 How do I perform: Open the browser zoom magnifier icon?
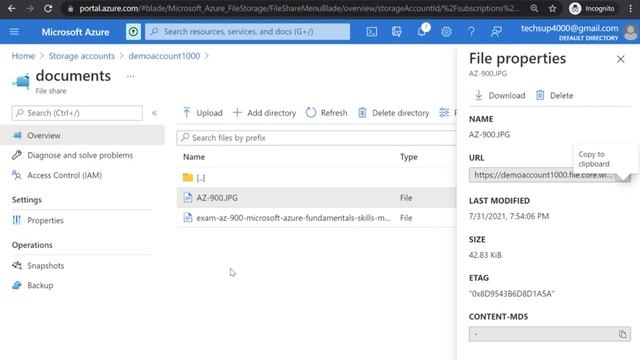pyautogui.click(x=534, y=9)
